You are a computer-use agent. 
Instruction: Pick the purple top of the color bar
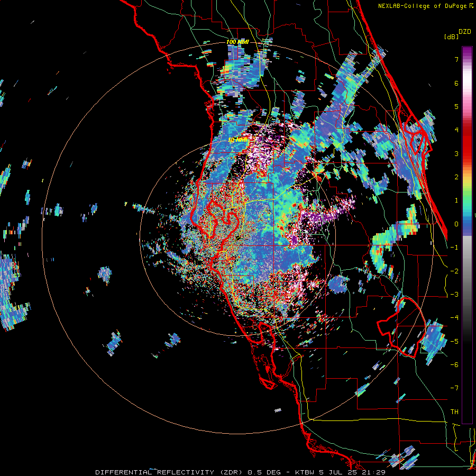click(x=467, y=52)
